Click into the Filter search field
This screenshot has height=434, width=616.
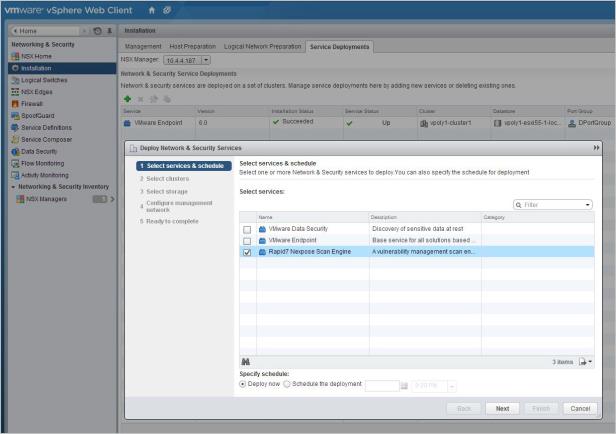pyautogui.click(x=550, y=204)
